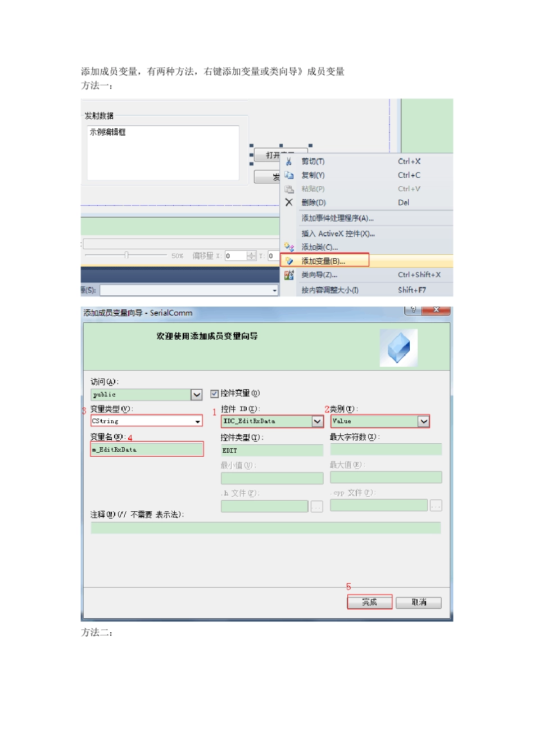The height and width of the screenshot is (756, 534).
Task: Click the wizard help question mark icon
Action: (x=413, y=310)
